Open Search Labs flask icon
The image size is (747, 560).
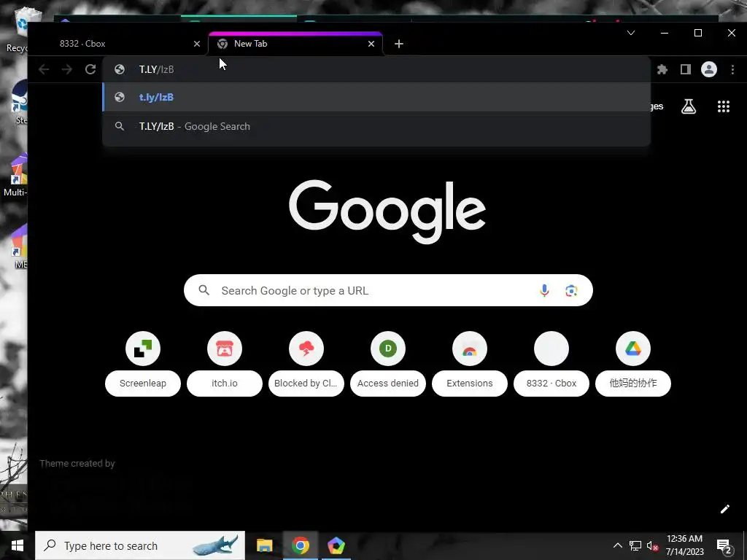click(x=689, y=106)
